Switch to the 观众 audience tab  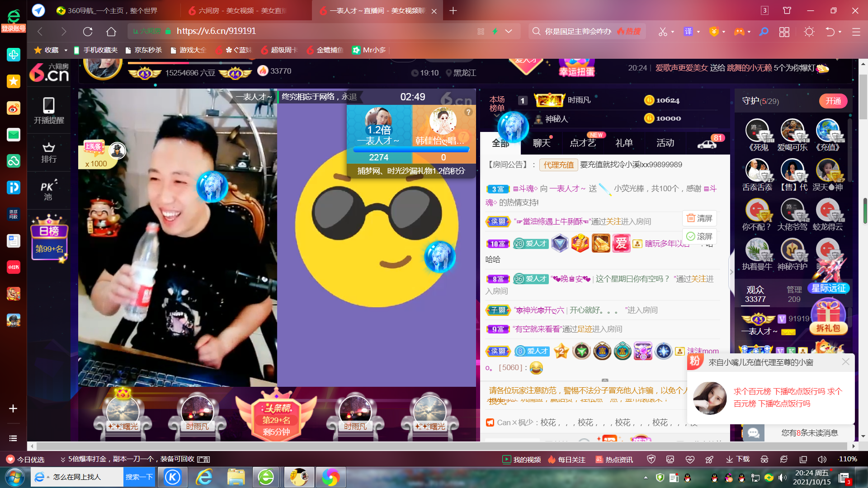(x=755, y=294)
